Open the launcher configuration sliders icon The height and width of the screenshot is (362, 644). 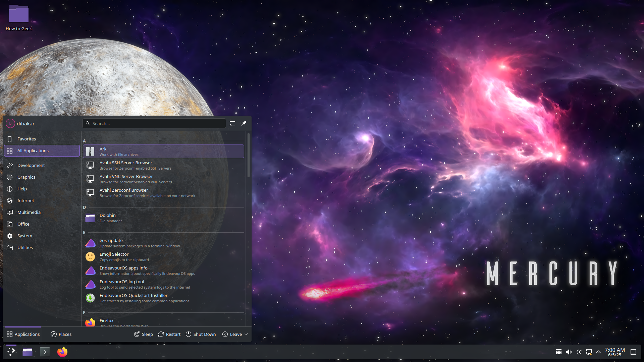(232, 123)
